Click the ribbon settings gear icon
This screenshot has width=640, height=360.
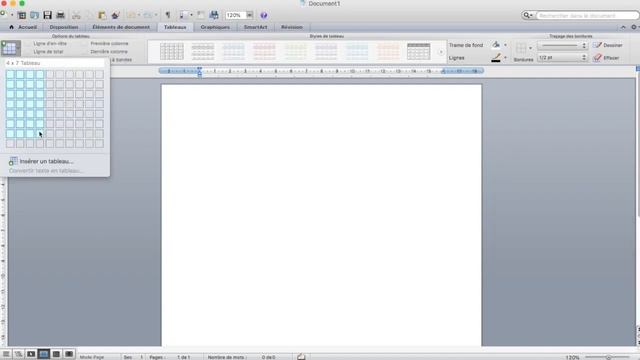(x=633, y=27)
